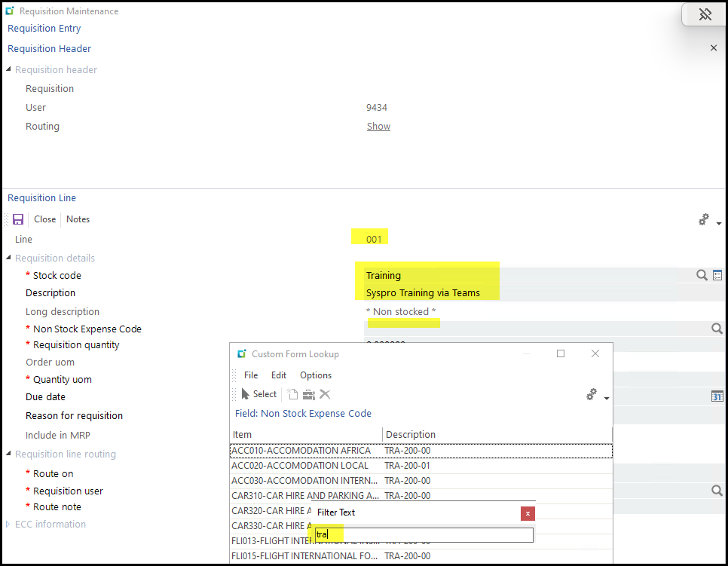728x566 pixels.
Task: Click the Save icon in Requisition Line toolbar
Action: click(x=18, y=219)
